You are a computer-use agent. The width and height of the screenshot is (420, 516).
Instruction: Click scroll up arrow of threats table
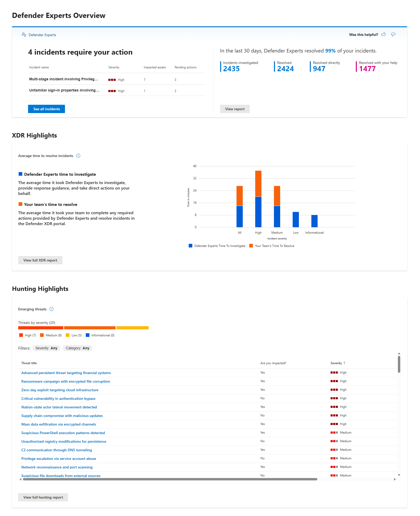pyautogui.click(x=399, y=354)
